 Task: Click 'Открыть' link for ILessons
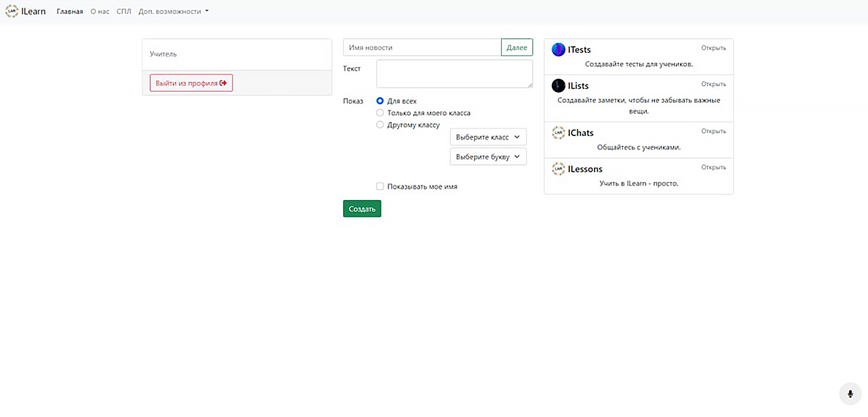[714, 167]
